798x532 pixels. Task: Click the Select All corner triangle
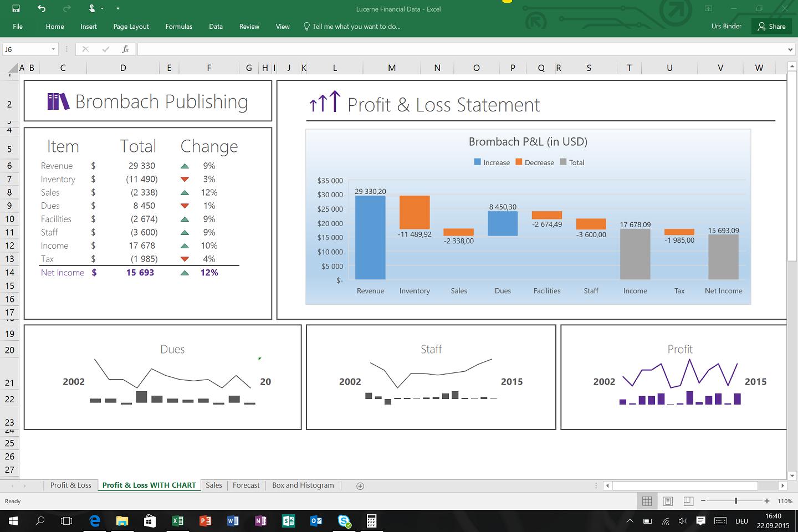click(13, 68)
